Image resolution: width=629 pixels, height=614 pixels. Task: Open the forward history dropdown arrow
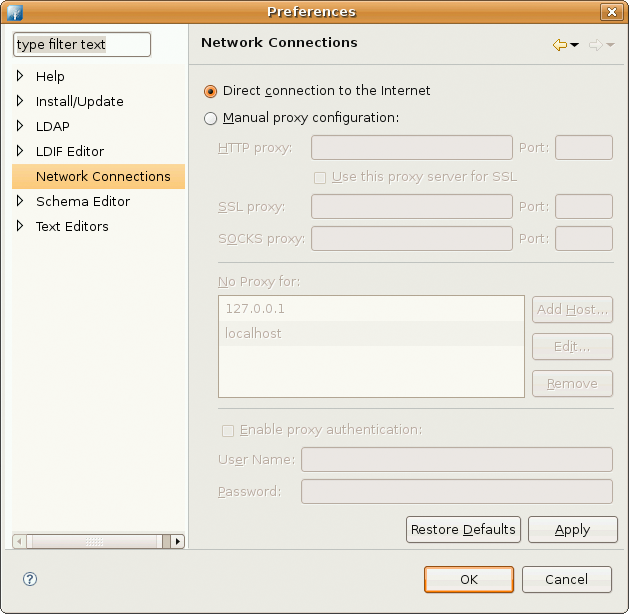(611, 45)
